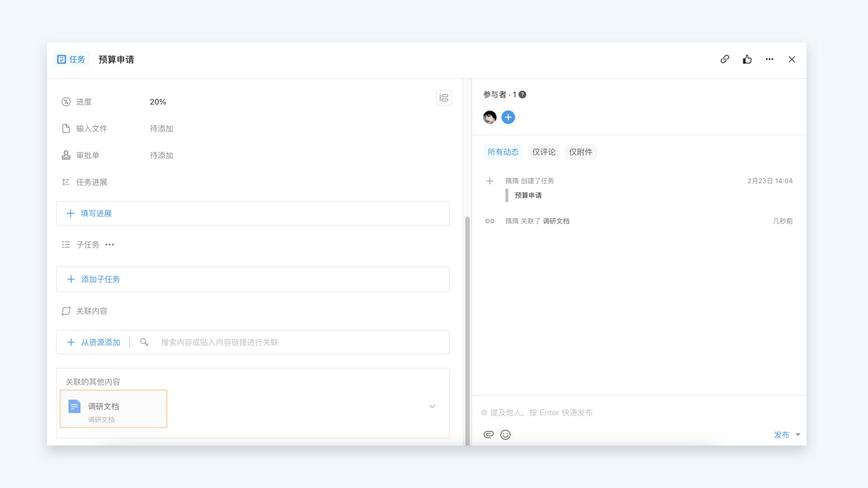
Task: Copy task link with the link icon
Action: (x=725, y=59)
